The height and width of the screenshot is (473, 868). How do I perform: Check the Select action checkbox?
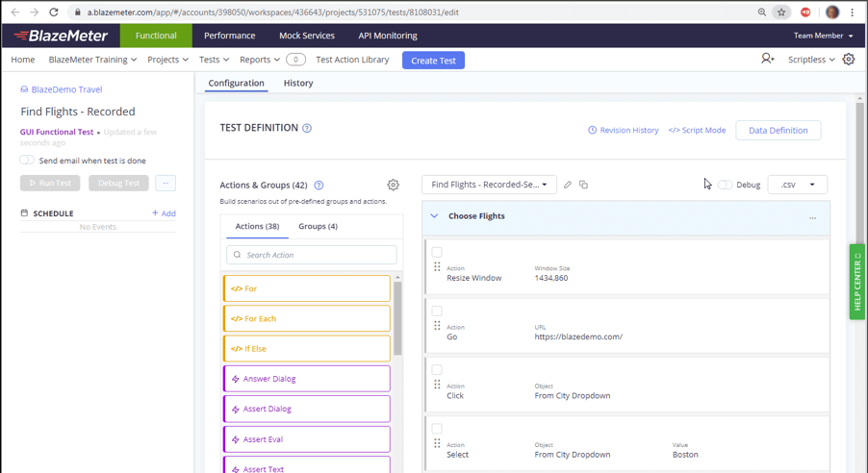pyautogui.click(x=437, y=429)
